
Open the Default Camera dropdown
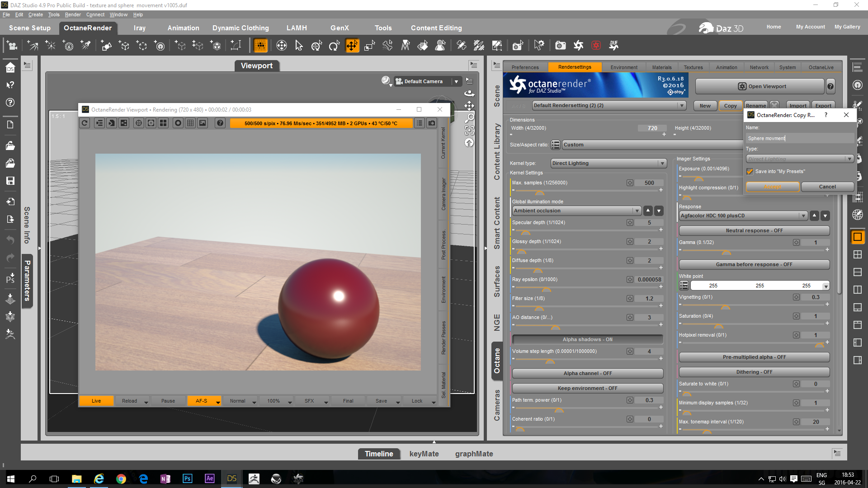click(x=456, y=81)
